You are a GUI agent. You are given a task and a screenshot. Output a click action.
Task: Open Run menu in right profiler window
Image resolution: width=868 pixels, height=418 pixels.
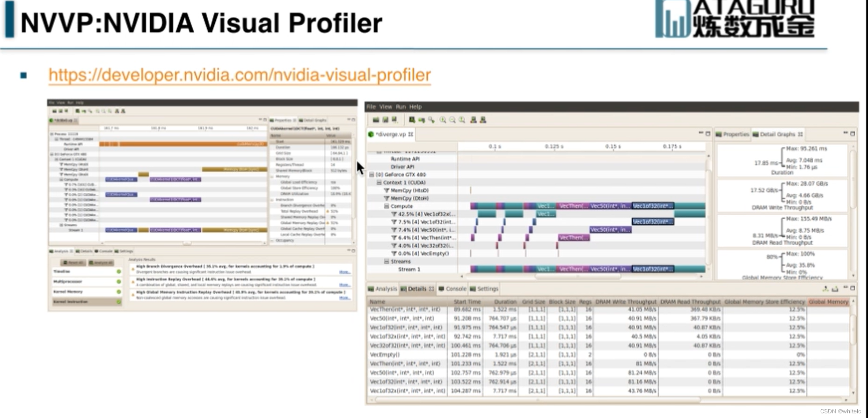[401, 107]
